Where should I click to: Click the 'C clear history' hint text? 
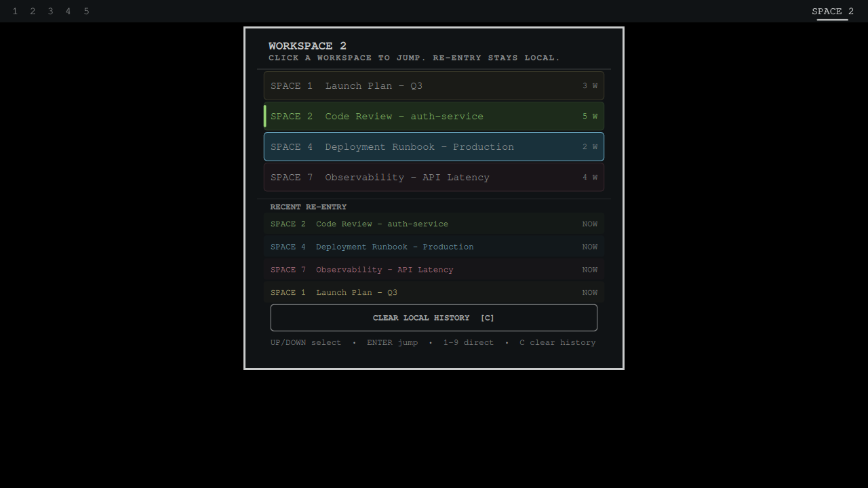click(x=557, y=343)
